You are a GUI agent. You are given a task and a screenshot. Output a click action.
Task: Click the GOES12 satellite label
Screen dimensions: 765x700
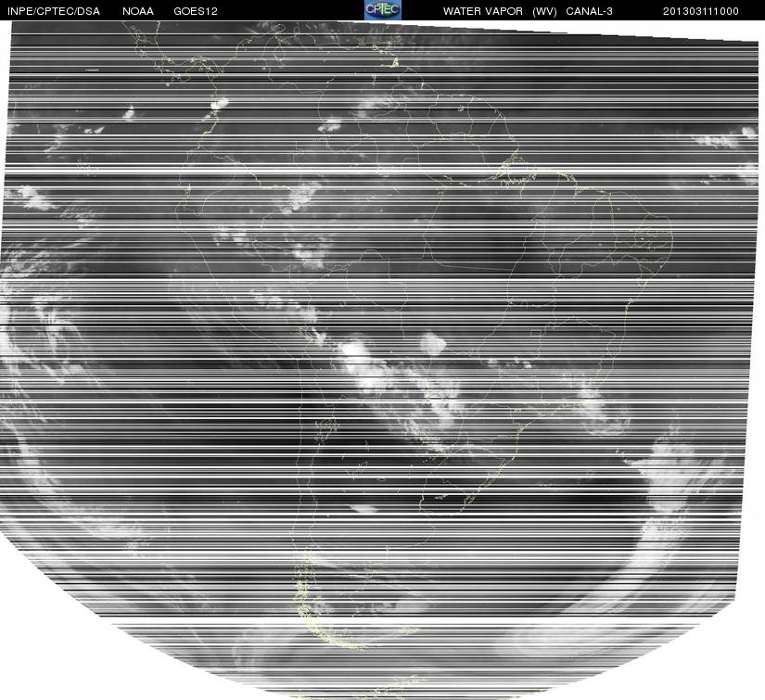click(196, 11)
